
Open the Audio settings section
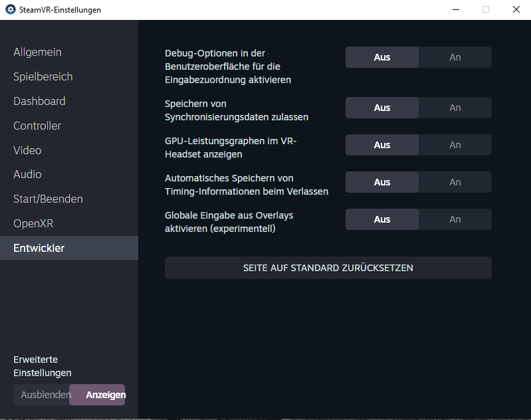tap(27, 174)
